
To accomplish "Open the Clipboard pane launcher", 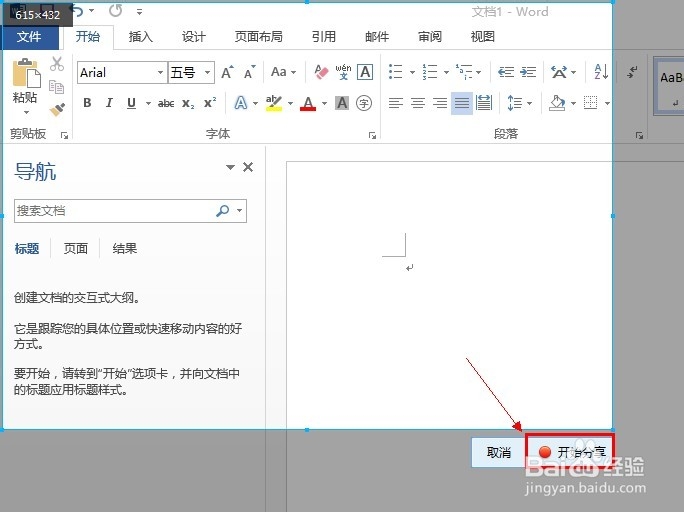I will pyautogui.click(x=65, y=136).
